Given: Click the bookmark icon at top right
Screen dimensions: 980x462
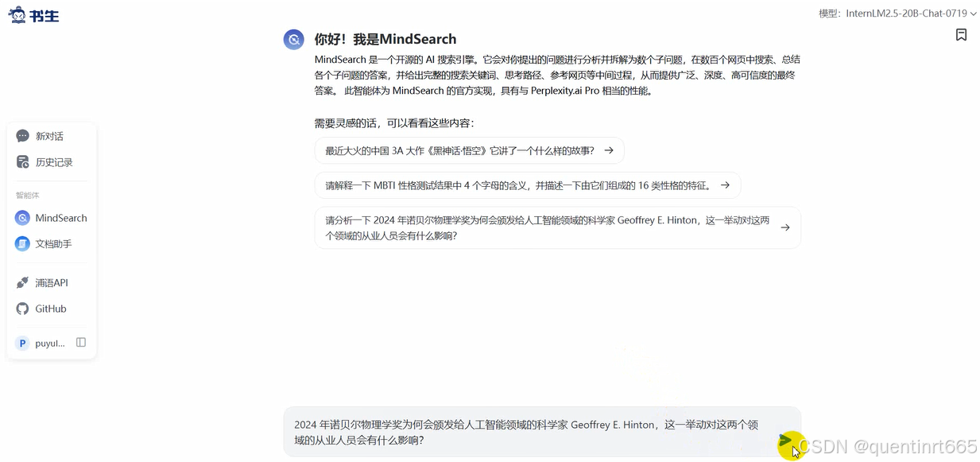Looking at the screenshot, I should click(x=961, y=35).
